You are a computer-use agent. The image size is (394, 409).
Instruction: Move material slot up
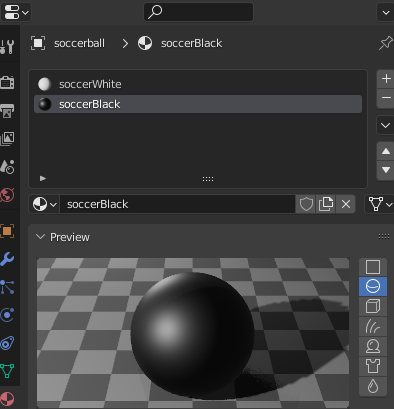[386, 151]
